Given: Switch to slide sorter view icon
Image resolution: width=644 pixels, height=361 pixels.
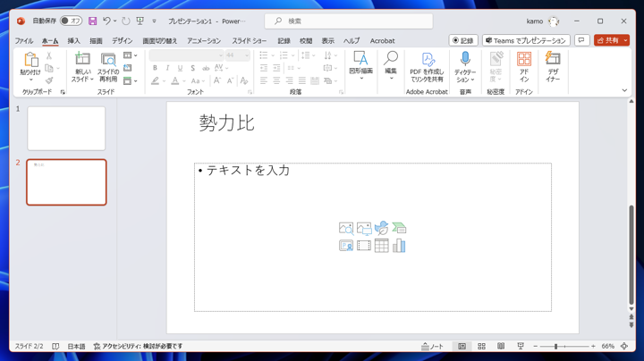Looking at the screenshot, I should (x=481, y=347).
